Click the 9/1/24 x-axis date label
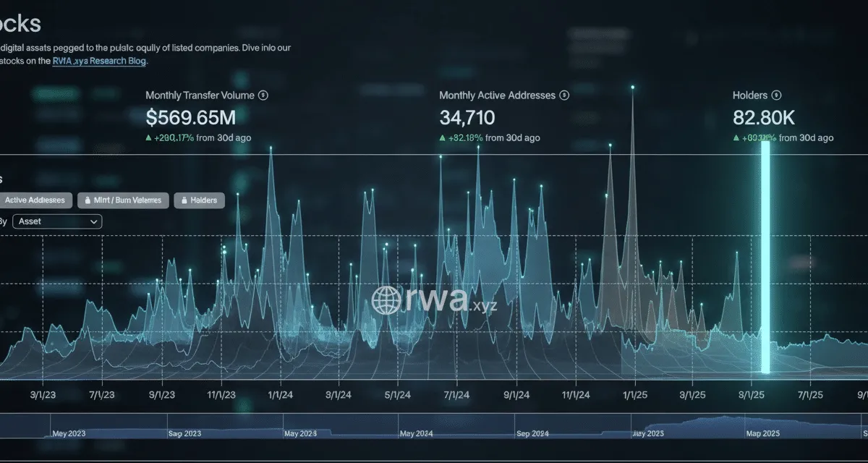 [x=515, y=395]
